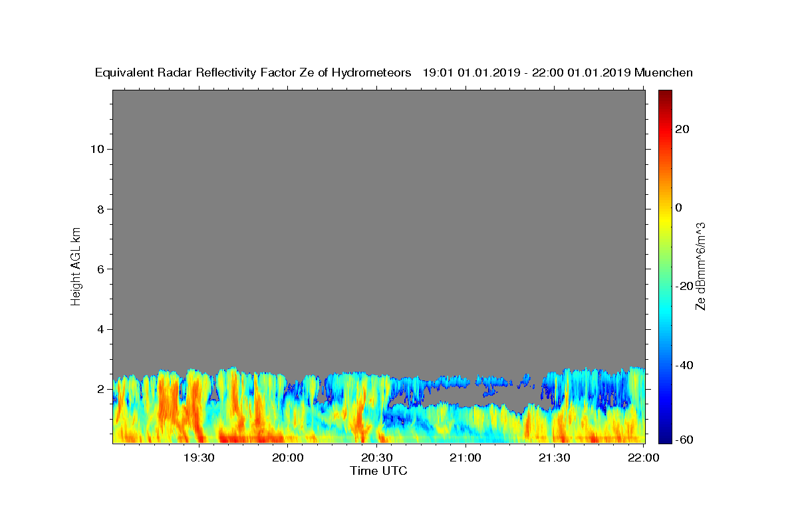Click the "20:00" time tick label
This screenshot has width=798, height=532.
(288, 458)
